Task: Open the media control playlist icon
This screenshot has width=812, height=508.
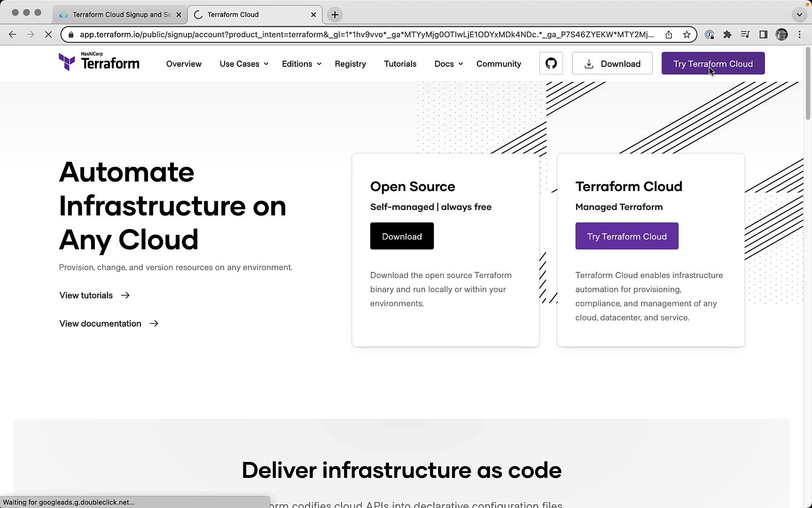Action: click(x=745, y=34)
